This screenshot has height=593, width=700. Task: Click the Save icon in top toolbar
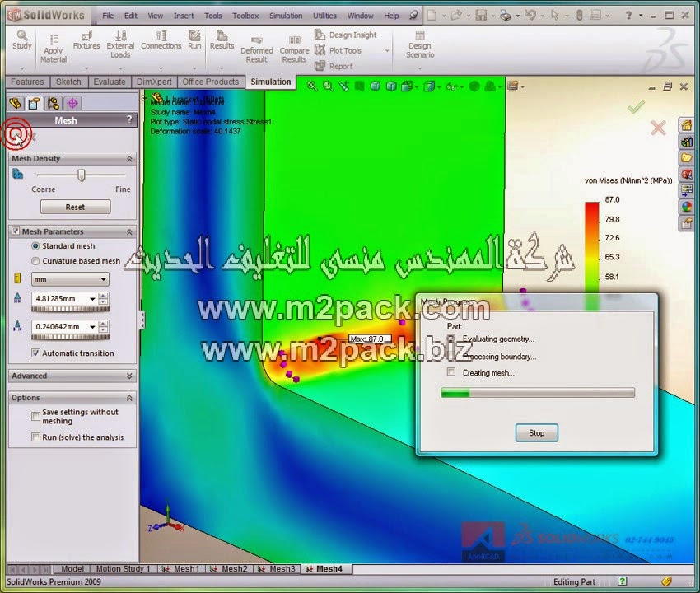tap(481, 15)
